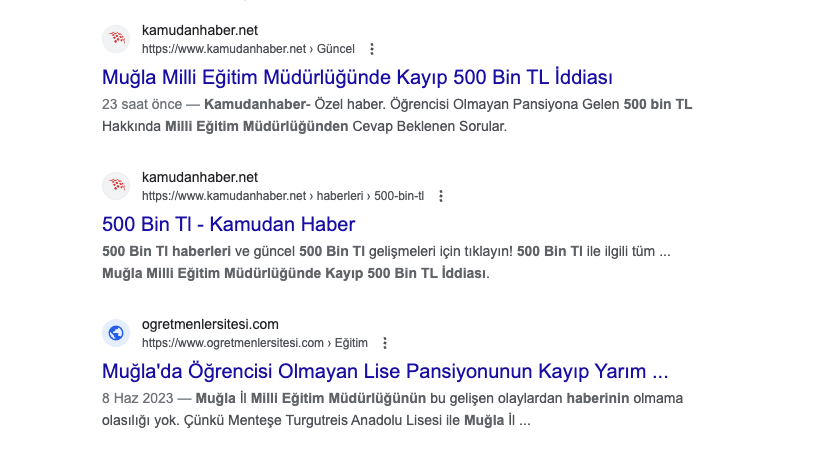
Task: Click kamudanhaber.net site name above the Güncel URL
Action: (199, 30)
